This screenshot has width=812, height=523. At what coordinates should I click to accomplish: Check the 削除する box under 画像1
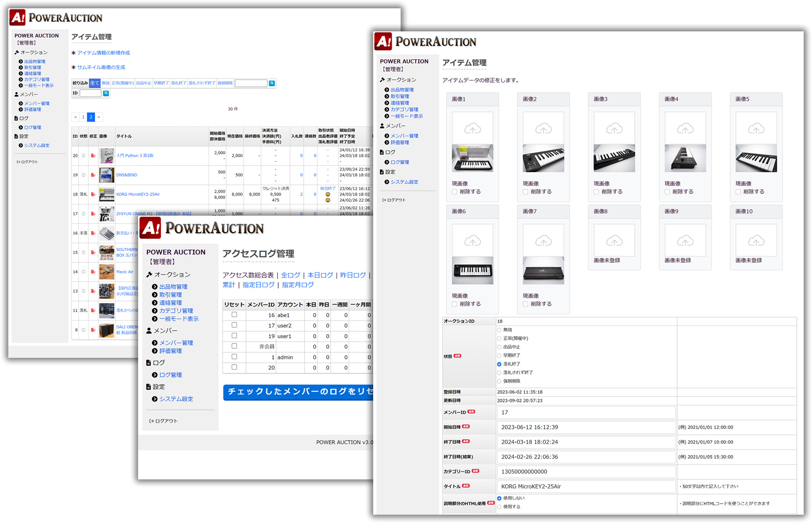(x=454, y=192)
